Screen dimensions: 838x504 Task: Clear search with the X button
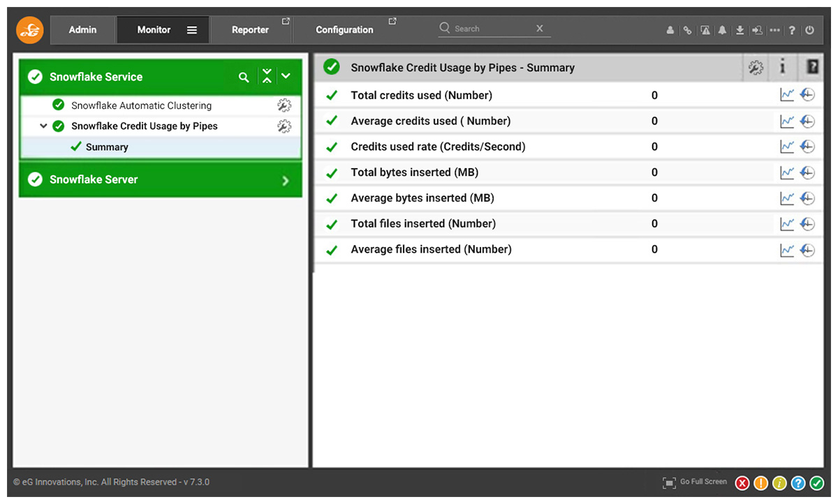[540, 29]
